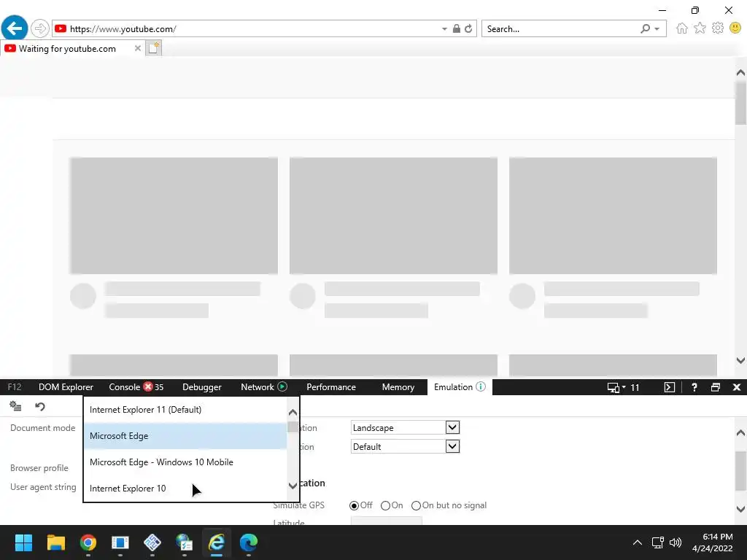
Task: Open a new tab
Action: pos(153,48)
